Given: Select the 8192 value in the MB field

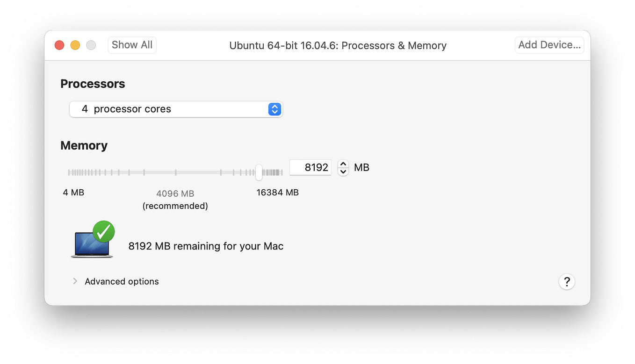Looking at the screenshot, I should 310,167.
